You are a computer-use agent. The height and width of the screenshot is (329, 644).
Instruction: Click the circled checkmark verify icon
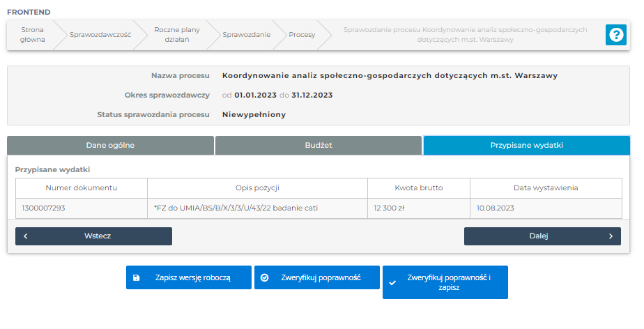click(x=264, y=277)
